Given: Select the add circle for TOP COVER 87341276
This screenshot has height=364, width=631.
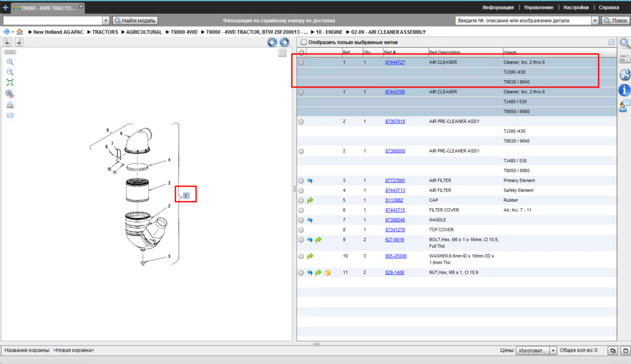Looking at the screenshot, I should point(301,230).
